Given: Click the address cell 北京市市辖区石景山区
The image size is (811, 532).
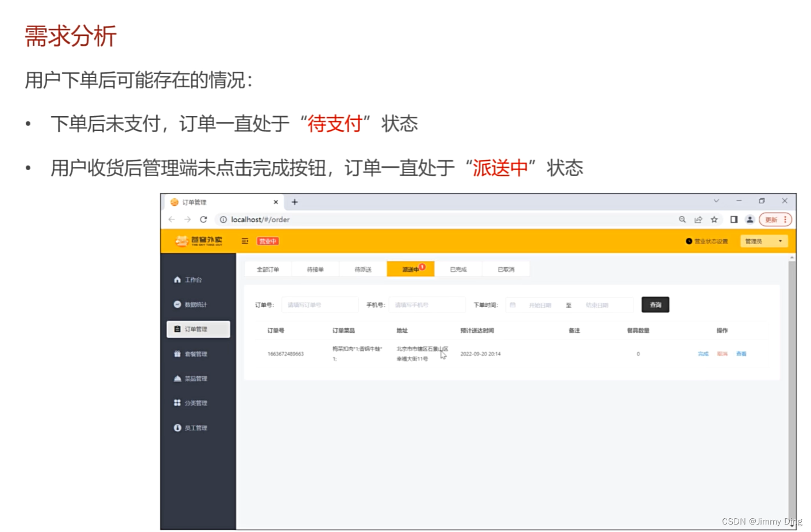Looking at the screenshot, I should click(x=422, y=354).
